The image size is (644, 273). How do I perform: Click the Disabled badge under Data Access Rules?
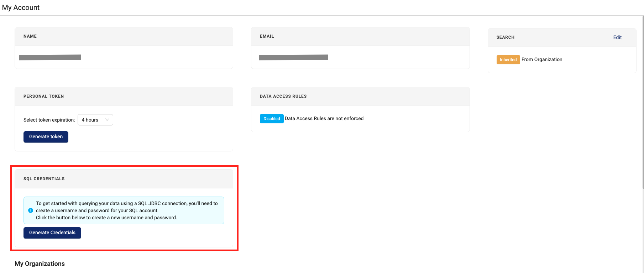pos(272,119)
